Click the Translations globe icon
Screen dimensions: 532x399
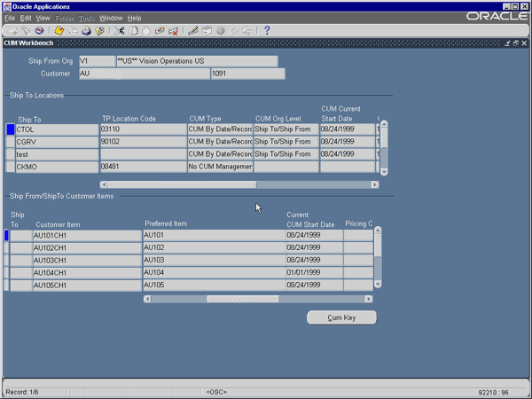(x=221, y=31)
